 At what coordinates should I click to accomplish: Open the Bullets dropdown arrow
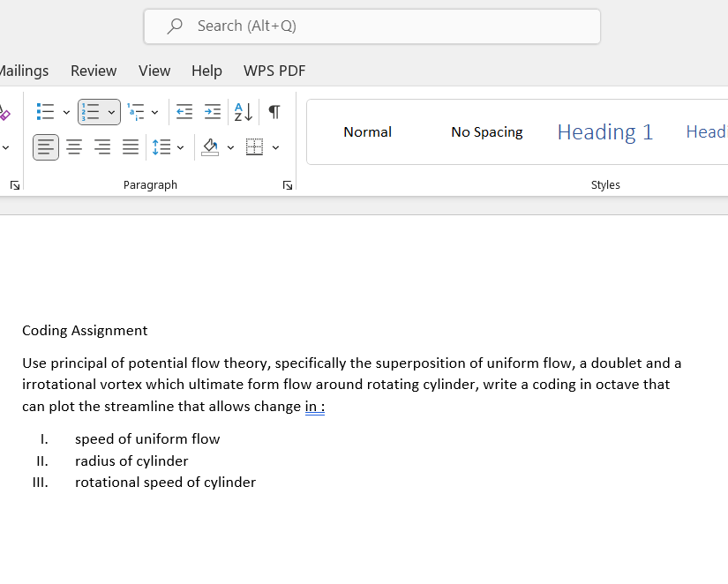point(66,112)
